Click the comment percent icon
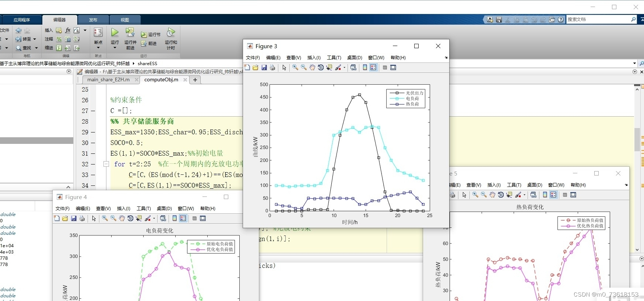This screenshot has width=644, height=301. pos(59,39)
